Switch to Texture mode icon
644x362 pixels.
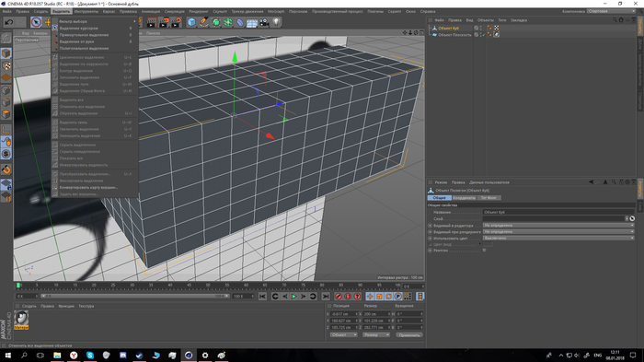[6, 65]
